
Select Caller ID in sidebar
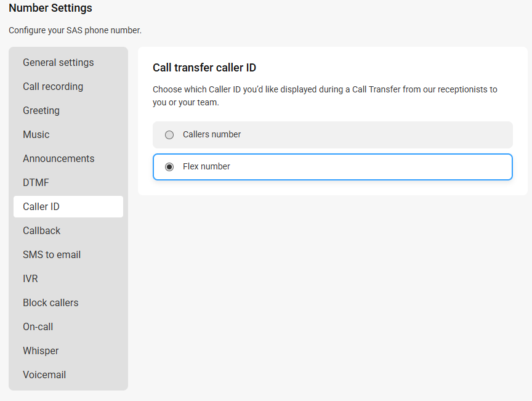[68, 206]
